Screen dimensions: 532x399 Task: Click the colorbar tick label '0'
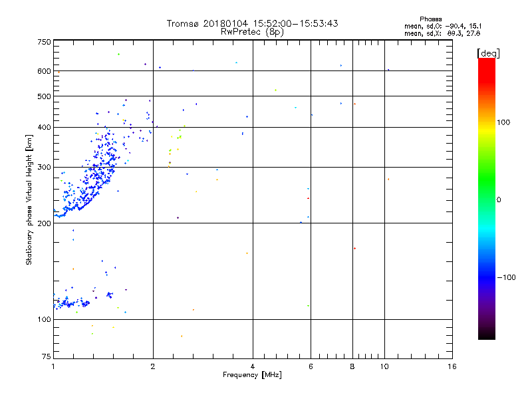(x=499, y=200)
